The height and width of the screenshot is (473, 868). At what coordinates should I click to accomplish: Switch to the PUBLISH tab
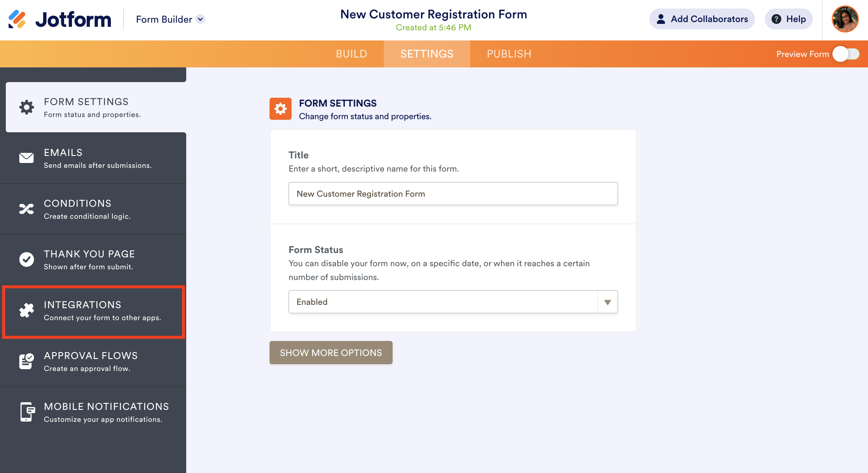click(x=509, y=54)
